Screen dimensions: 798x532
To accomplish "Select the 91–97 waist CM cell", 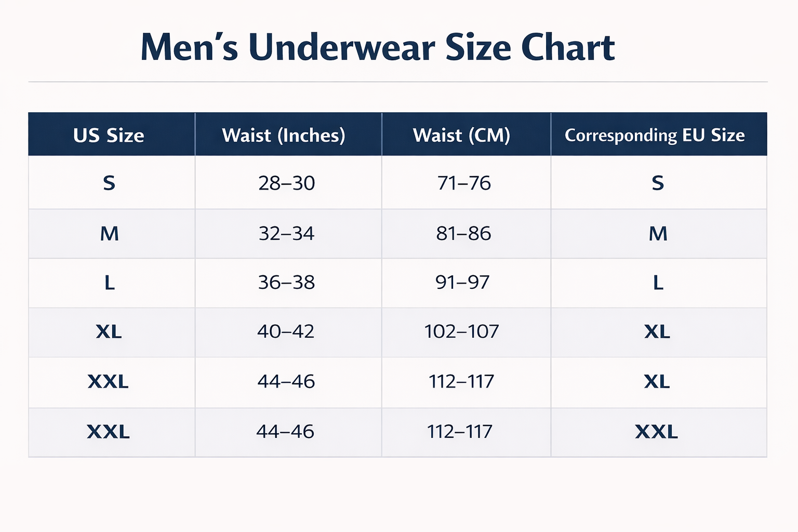I will point(462,283).
